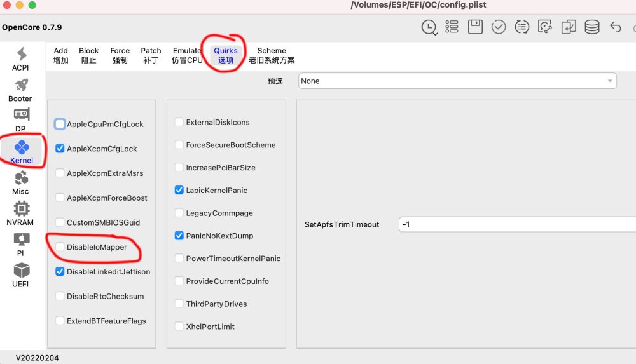636x364 pixels.
Task: Enable ExtendBTFeatureFlags checkbox
Action: click(x=60, y=321)
